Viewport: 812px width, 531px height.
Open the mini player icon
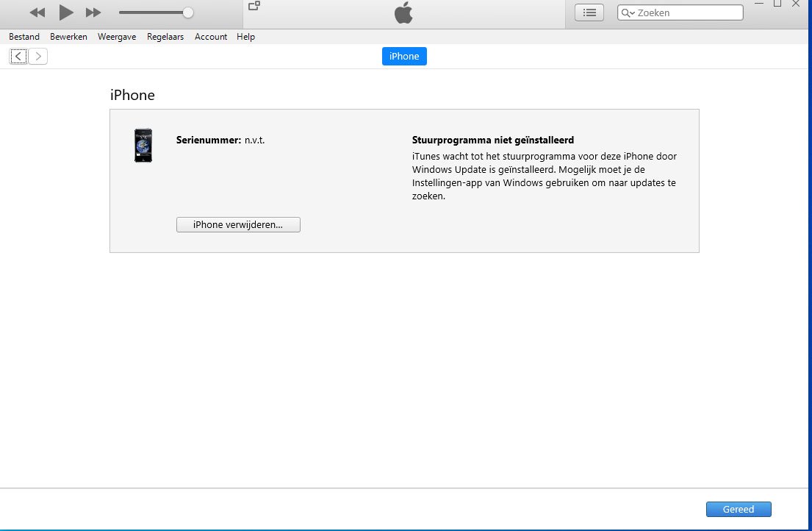coord(254,6)
